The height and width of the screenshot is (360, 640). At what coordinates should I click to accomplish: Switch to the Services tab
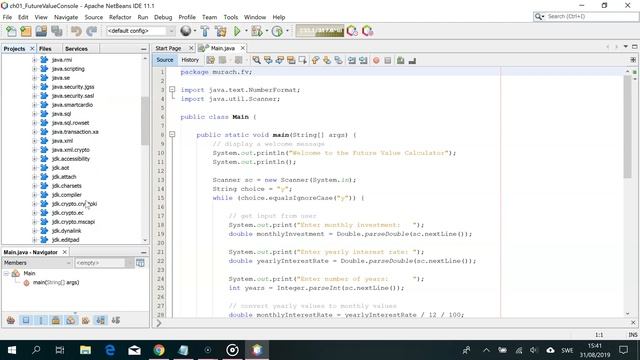point(76,49)
